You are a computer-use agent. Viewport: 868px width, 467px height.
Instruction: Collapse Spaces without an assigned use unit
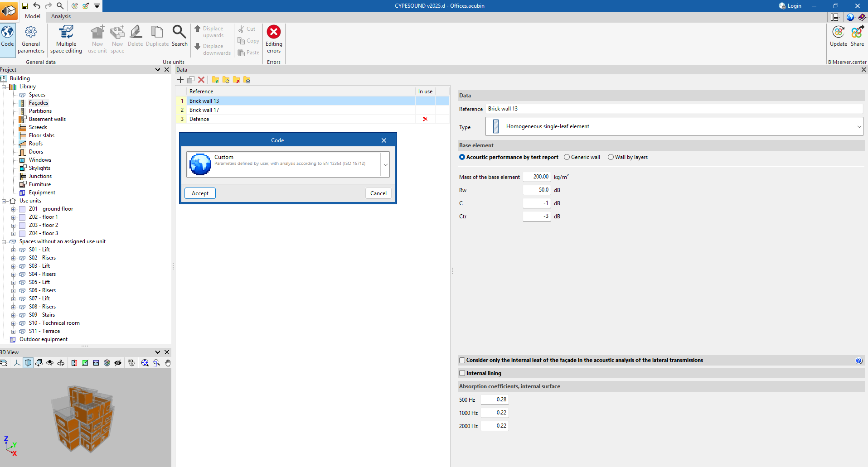click(4, 242)
